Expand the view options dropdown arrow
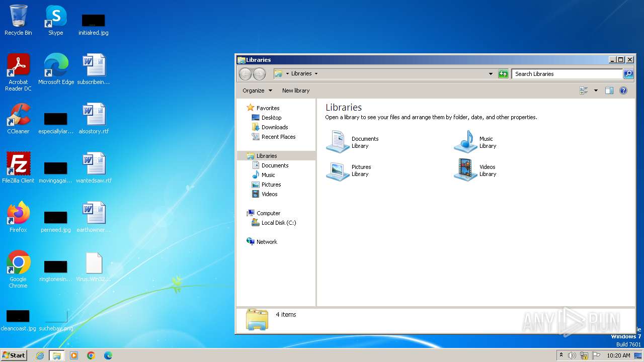 596,90
